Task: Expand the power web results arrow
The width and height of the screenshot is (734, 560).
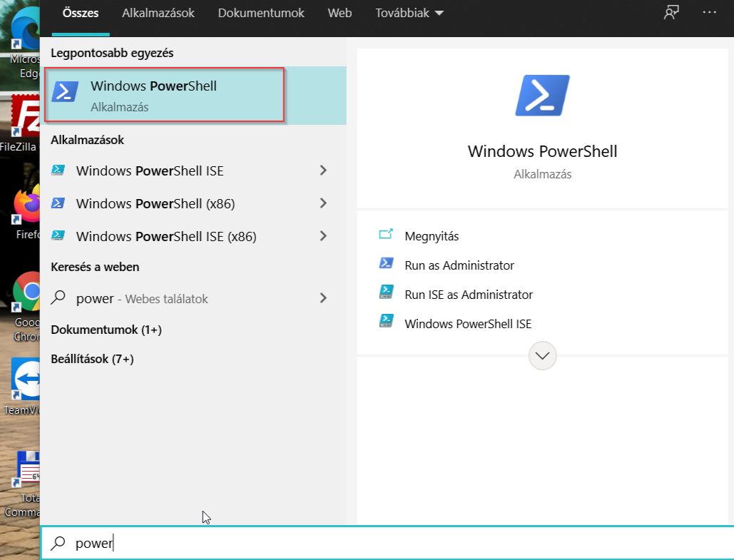Action: tap(323, 298)
